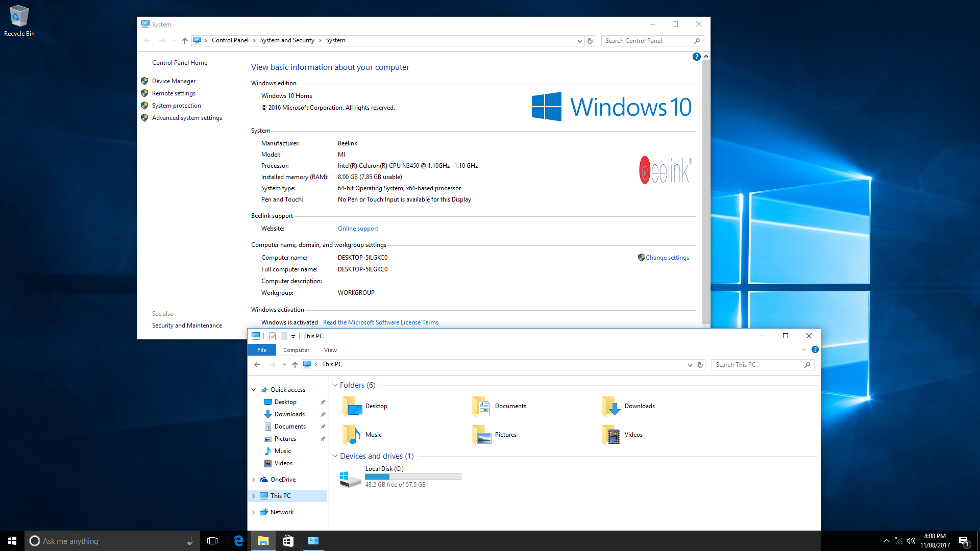This screenshot has width=980, height=551.
Task: Click the up arrow in This PC navigation
Action: coord(295,365)
